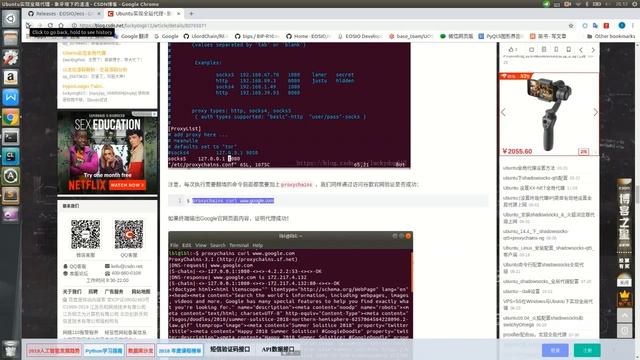Click the API数据接口 bottom link
The image size is (640, 360).
click(x=278, y=349)
